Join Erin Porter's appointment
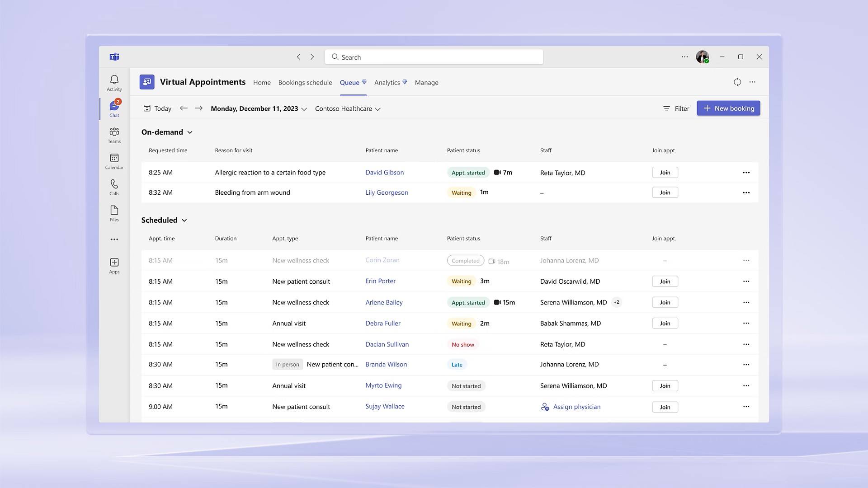 pyautogui.click(x=665, y=282)
